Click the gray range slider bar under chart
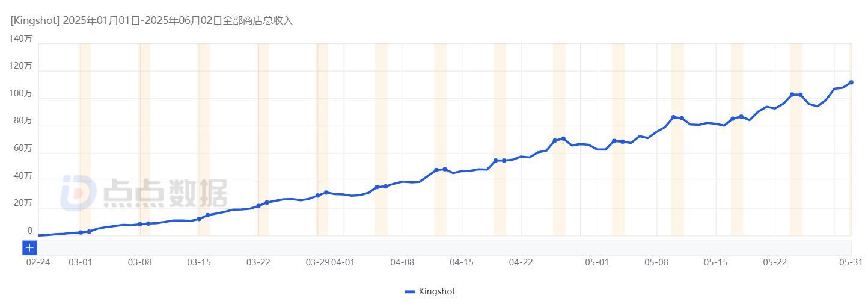 444,247
